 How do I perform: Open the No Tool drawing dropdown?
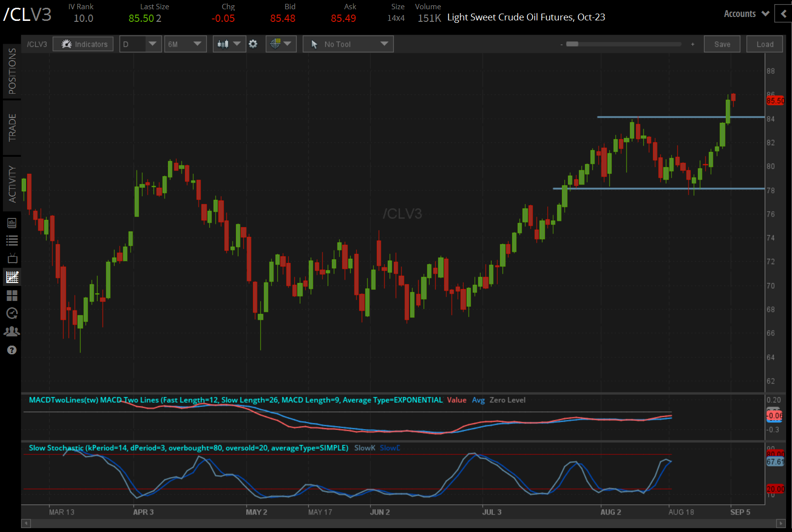coord(348,44)
